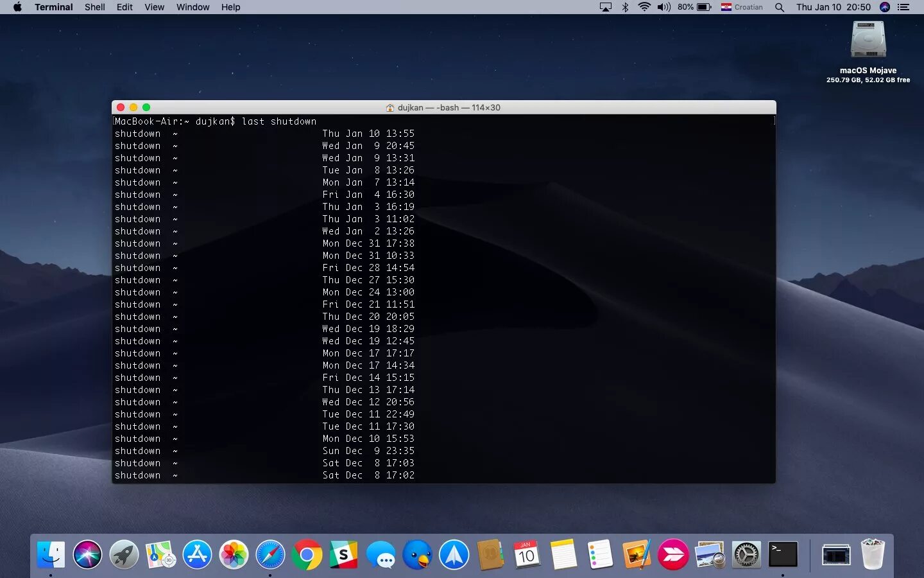The height and width of the screenshot is (578, 924).
Task: Open Reminders list app in Dock
Action: (x=600, y=554)
